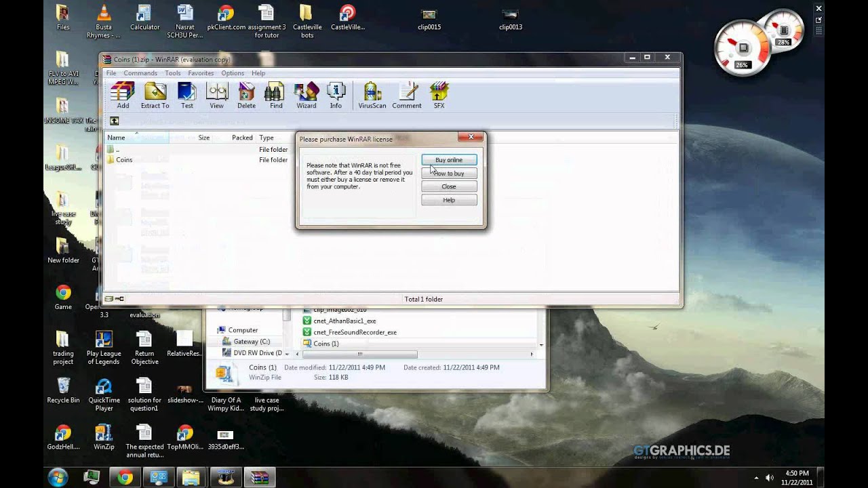Click the Help button in license dialog
The width and height of the screenshot is (868, 488).
tap(449, 200)
